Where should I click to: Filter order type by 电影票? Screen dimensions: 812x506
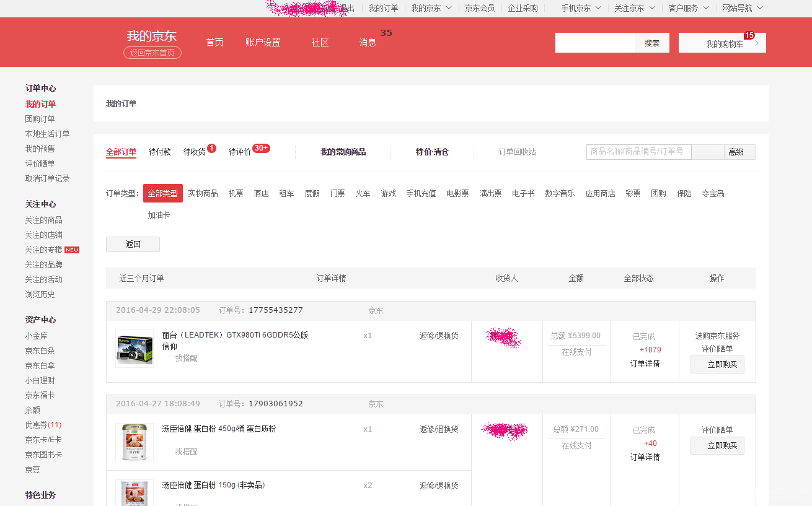tap(457, 193)
